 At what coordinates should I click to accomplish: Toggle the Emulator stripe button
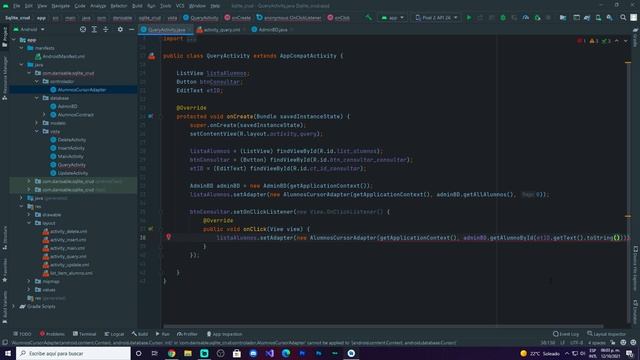coord(636,312)
